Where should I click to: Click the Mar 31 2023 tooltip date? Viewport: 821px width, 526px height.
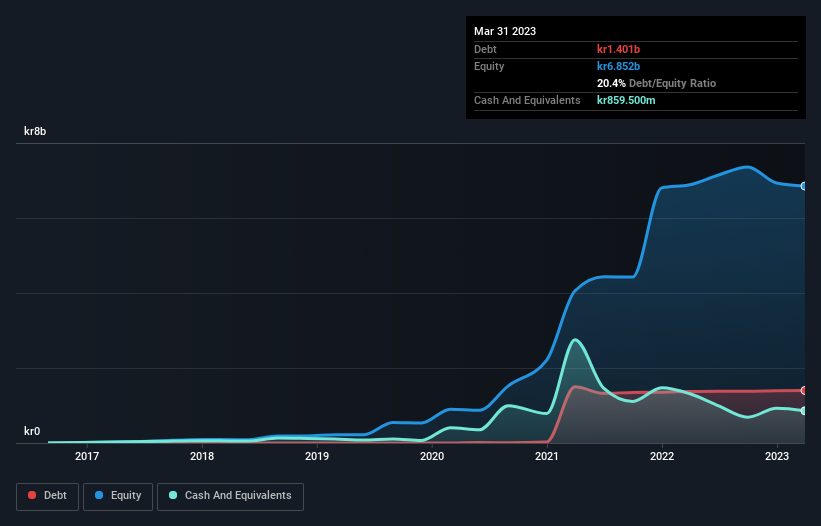coord(505,31)
